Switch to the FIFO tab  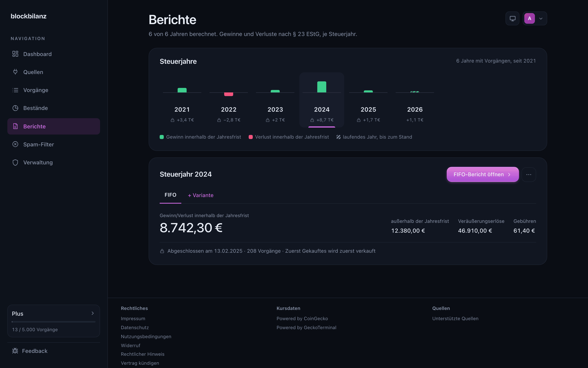click(170, 195)
